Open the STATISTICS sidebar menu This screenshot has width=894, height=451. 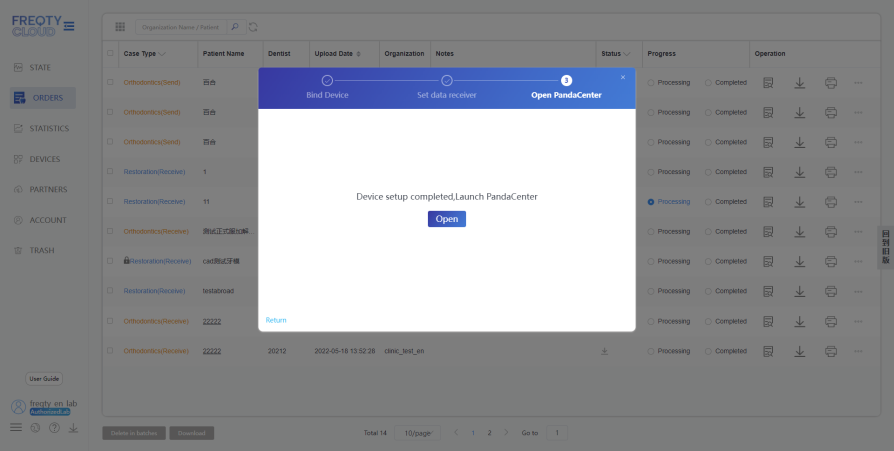coord(43,128)
